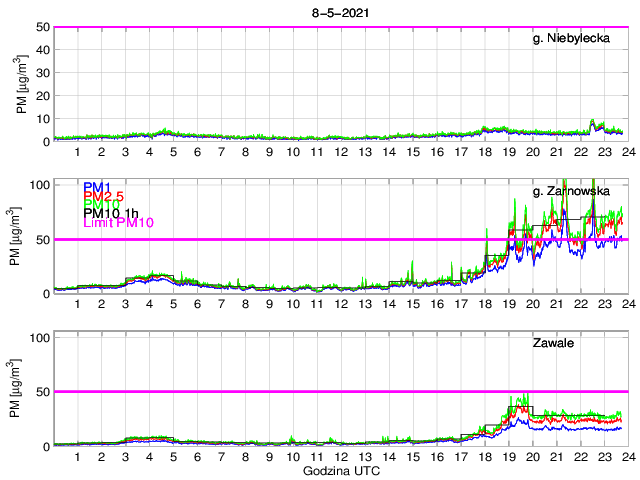
Task: Select the magenta Limit PM10 legend entry
Action: tap(117, 222)
